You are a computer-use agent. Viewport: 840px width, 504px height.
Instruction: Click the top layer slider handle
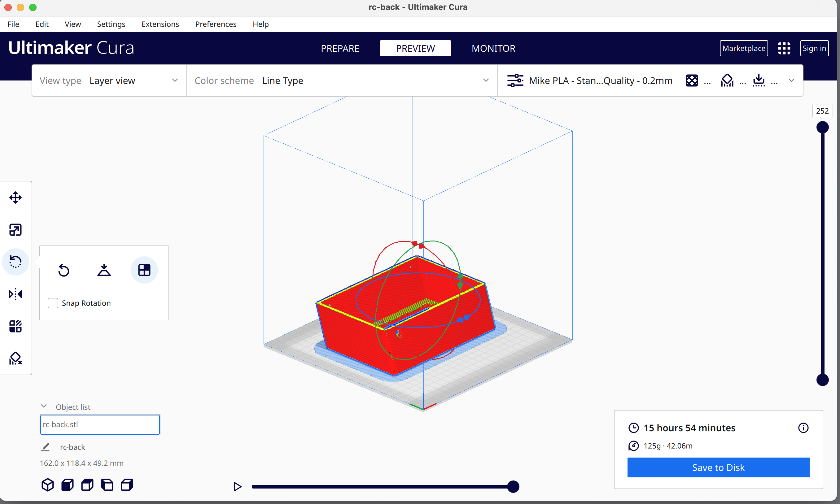click(x=822, y=127)
